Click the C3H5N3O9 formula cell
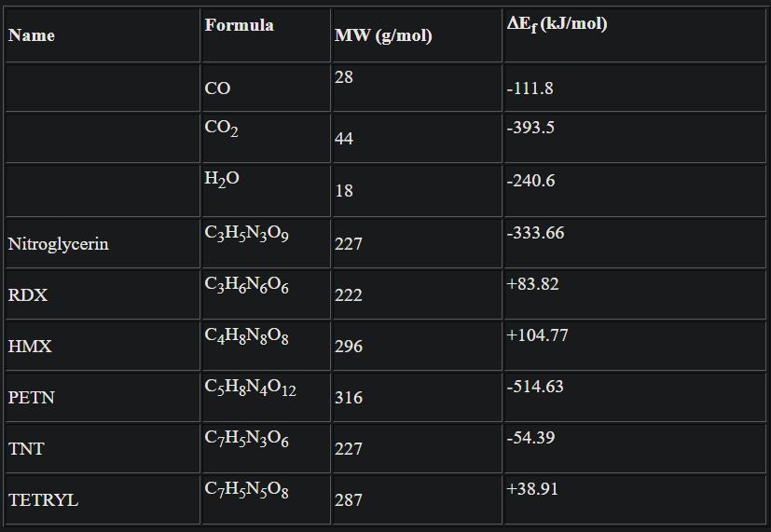771x532 pixels. pos(246,233)
